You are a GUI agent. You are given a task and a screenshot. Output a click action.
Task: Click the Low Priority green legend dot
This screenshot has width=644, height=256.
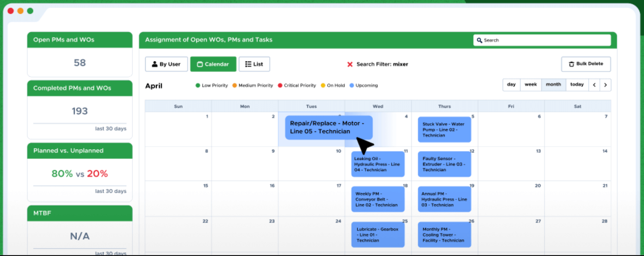[x=198, y=85]
